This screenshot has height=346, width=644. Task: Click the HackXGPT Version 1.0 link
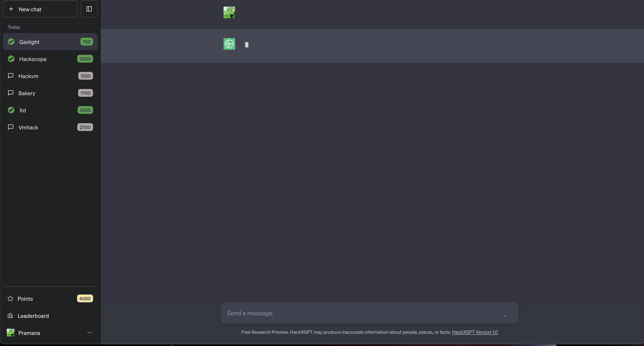coord(475,332)
